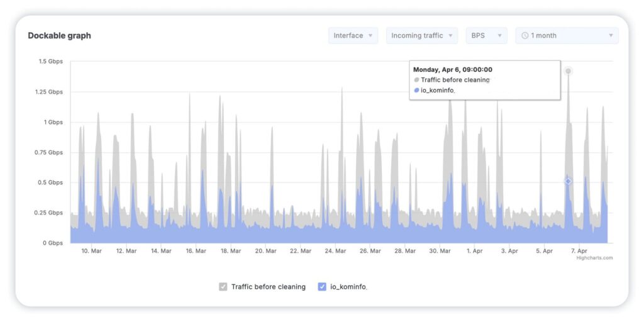Open the 1 month time range dropdown
This screenshot has height=322, width=644.
point(567,36)
